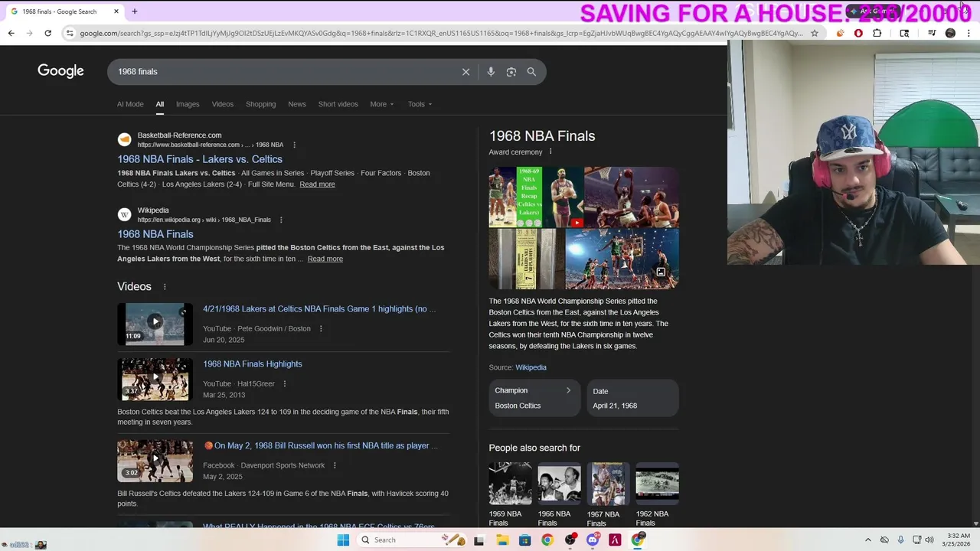Open Discord from the taskbar
This screenshot has width=980, height=551.
point(593,540)
